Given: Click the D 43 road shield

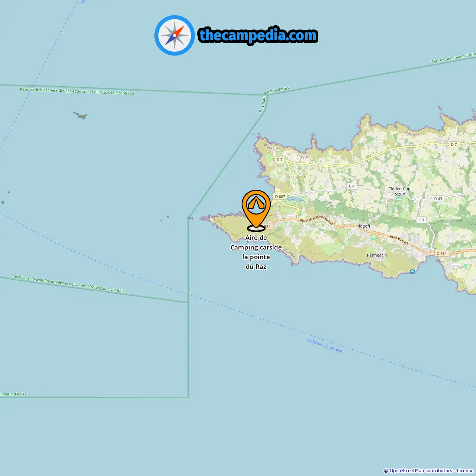Looking at the screenshot, I should (438, 199).
